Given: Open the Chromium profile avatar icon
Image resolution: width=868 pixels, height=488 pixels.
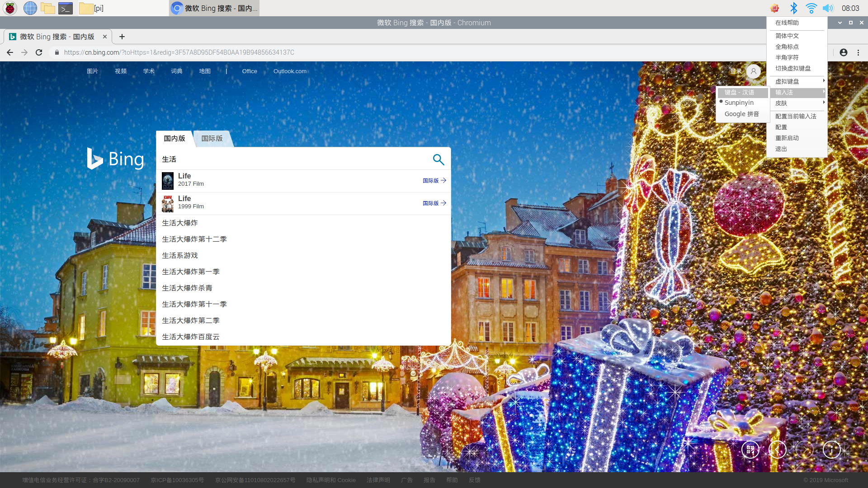Looking at the screenshot, I should 843,52.
